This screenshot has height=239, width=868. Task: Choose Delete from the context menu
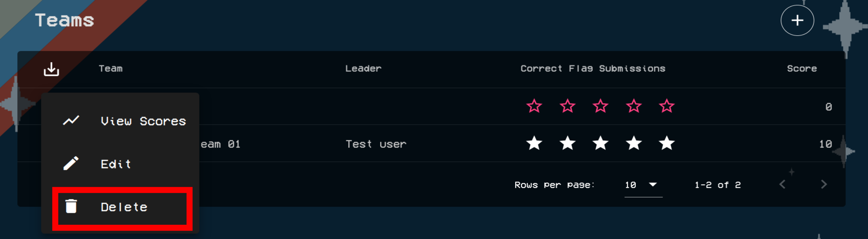(x=123, y=207)
